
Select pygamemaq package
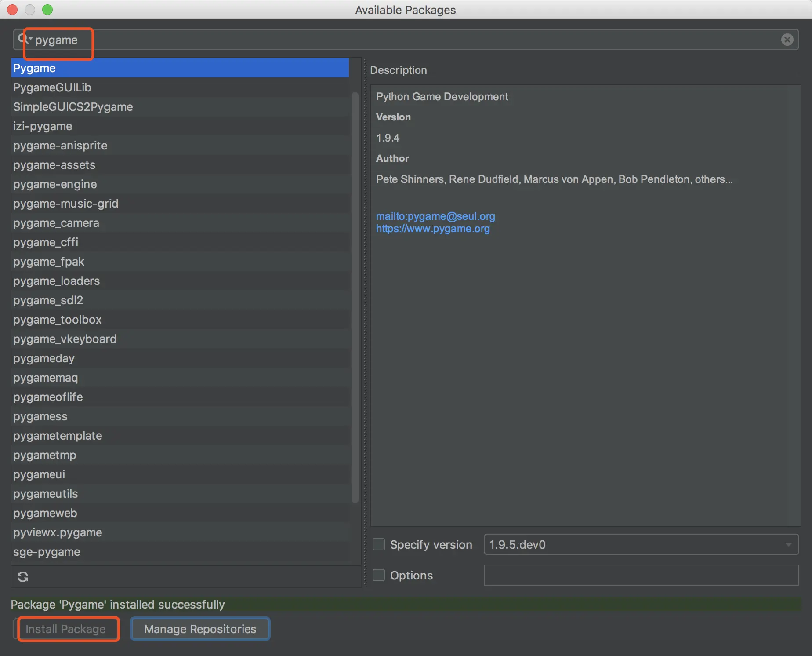(x=180, y=378)
